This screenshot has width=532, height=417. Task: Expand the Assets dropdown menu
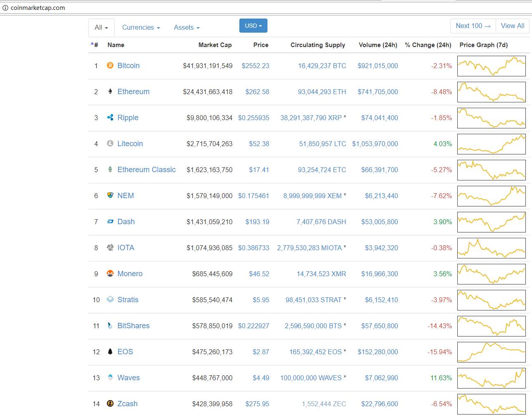pyautogui.click(x=187, y=27)
